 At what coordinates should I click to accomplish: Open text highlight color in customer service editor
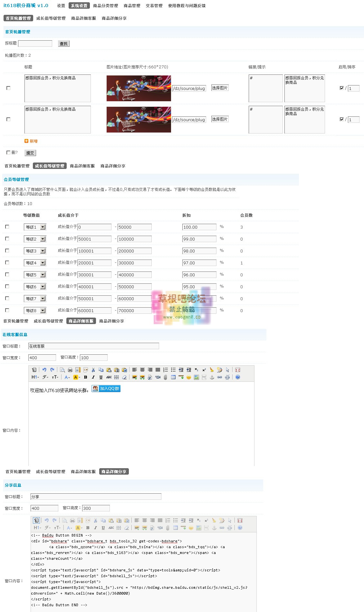77,377
